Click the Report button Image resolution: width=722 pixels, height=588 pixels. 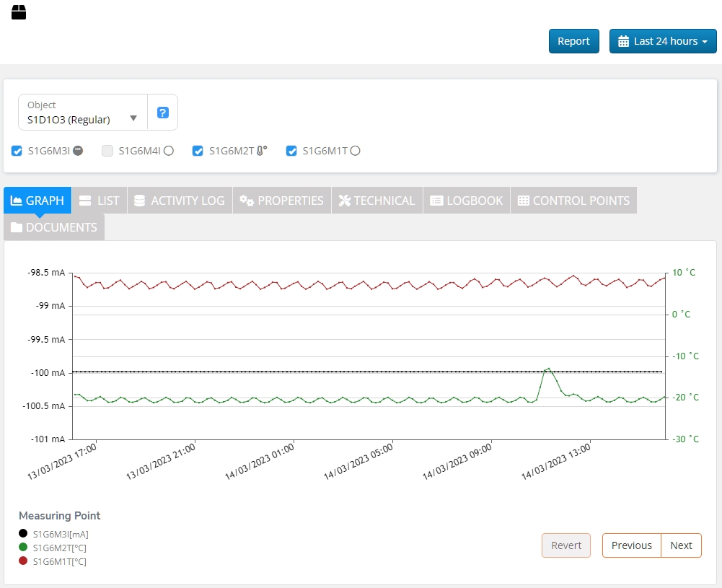click(x=573, y=41)
